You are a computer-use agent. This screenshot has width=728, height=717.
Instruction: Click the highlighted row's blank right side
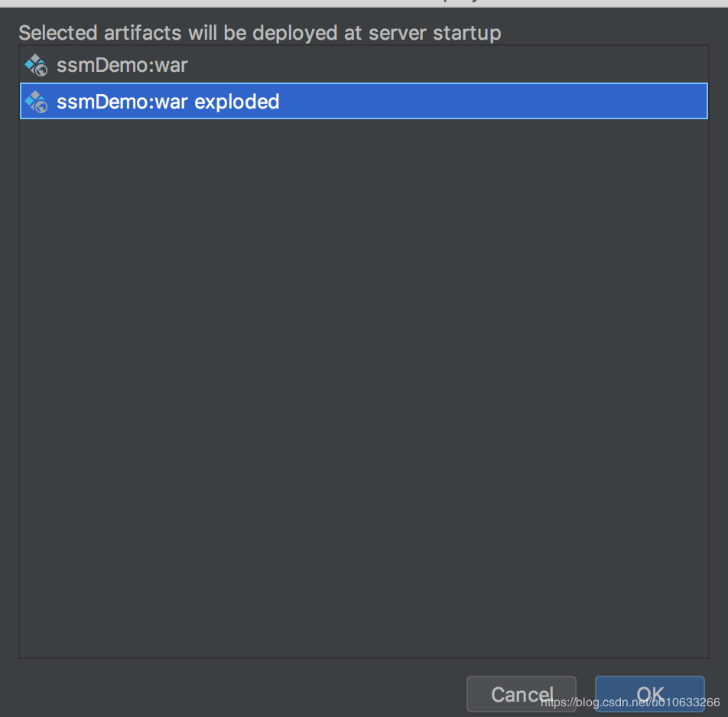tap(492, 101)
